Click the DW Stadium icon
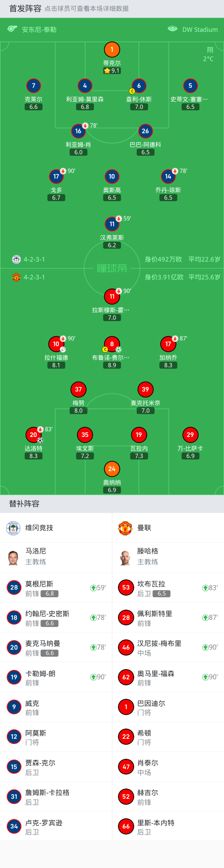The height and width of the screenshot is (868, 224). 172,29
